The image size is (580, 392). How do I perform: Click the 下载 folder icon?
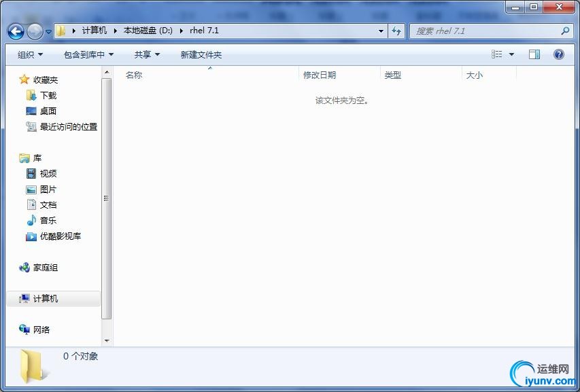tap(31, 95)
